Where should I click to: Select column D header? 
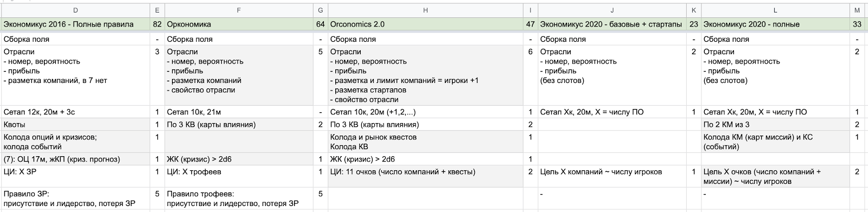[x=75, y=10]
